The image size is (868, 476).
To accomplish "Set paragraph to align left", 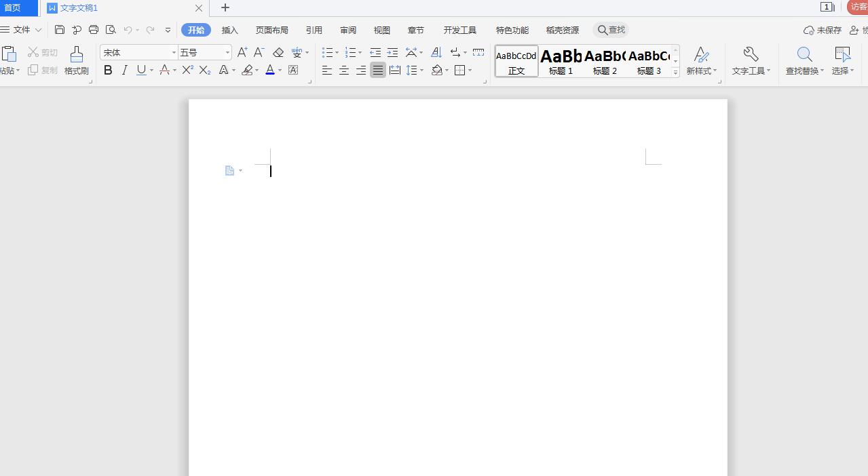I will [327, 70].
